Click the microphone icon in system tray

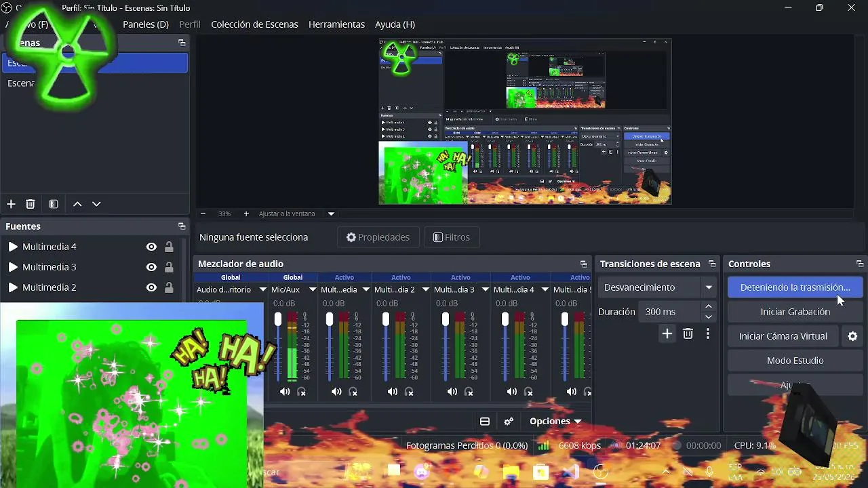coord(709,472)
